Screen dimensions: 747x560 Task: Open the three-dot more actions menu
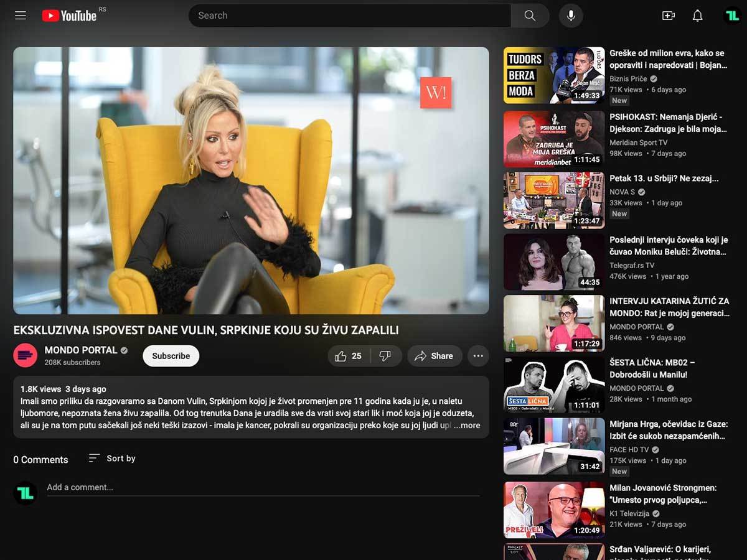pos(478,355)
